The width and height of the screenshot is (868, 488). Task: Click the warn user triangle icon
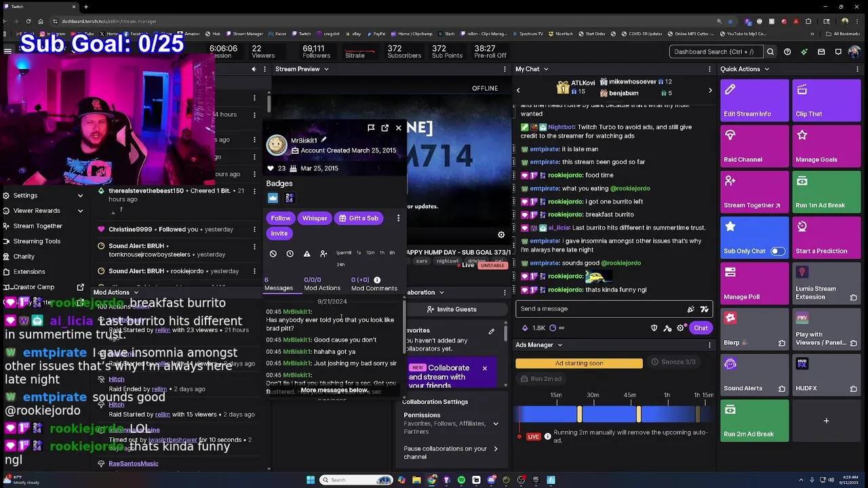[x=307, y=253]
